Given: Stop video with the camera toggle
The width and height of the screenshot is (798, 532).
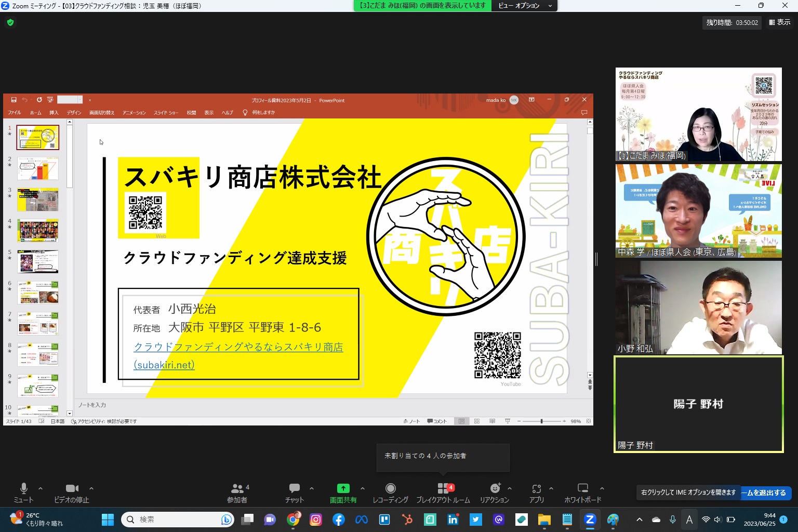Looking at the screenshot, I should (72, 488).
